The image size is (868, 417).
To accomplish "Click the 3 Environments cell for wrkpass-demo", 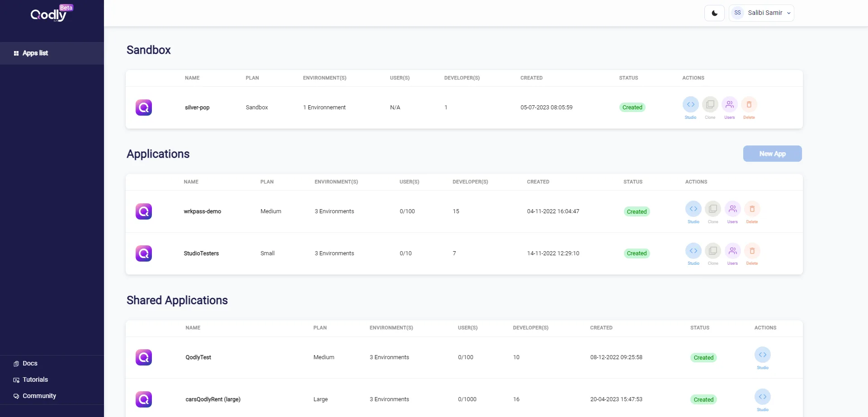I will (x=335, y=211).
